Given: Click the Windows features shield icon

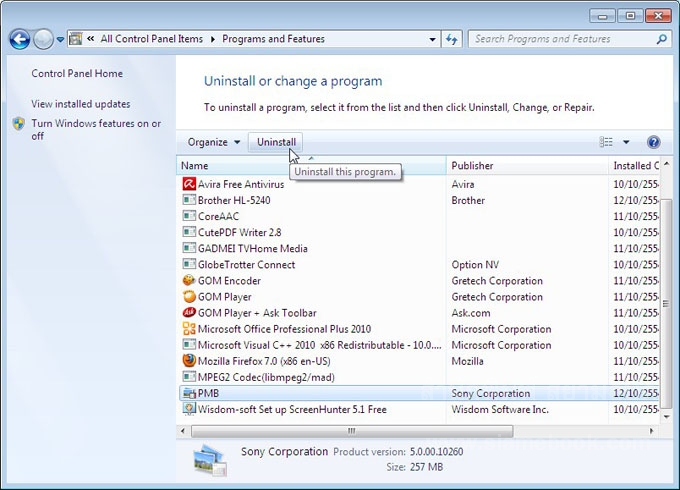Looking at the screenshot, I should 18,124.
